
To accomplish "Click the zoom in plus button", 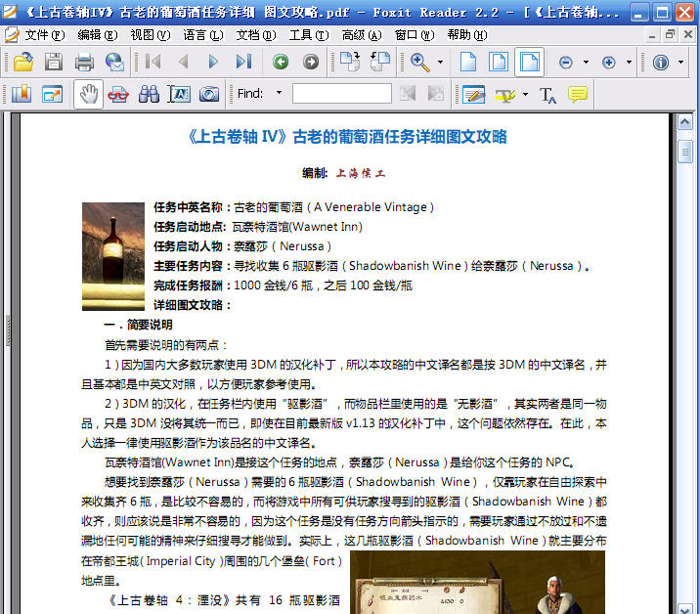I will tap(608, 62).
